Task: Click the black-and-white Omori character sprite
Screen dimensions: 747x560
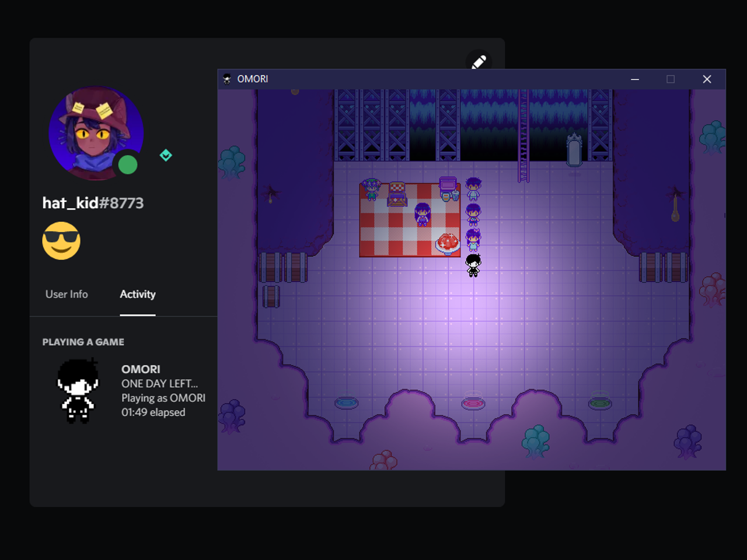Action: click(473, 265)
